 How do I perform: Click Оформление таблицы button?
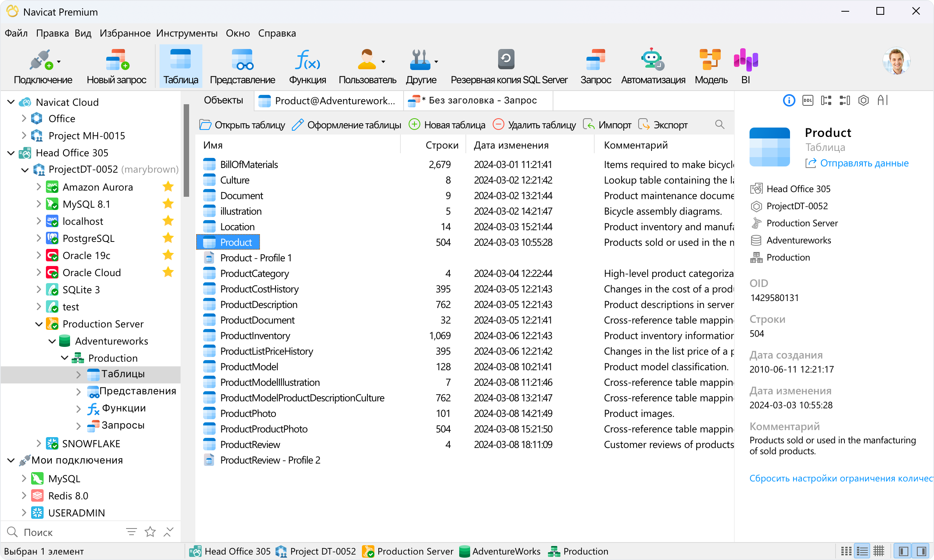346,125
